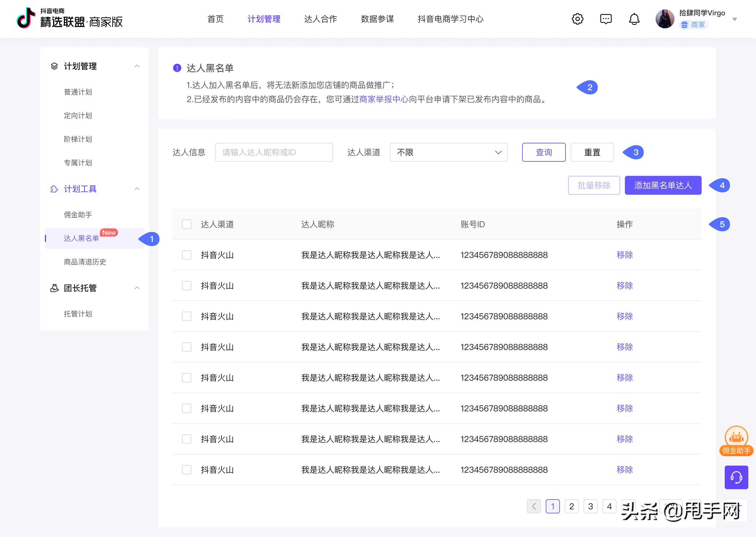Click the 重置 button
Screen dimensions: 756x537
592,152
